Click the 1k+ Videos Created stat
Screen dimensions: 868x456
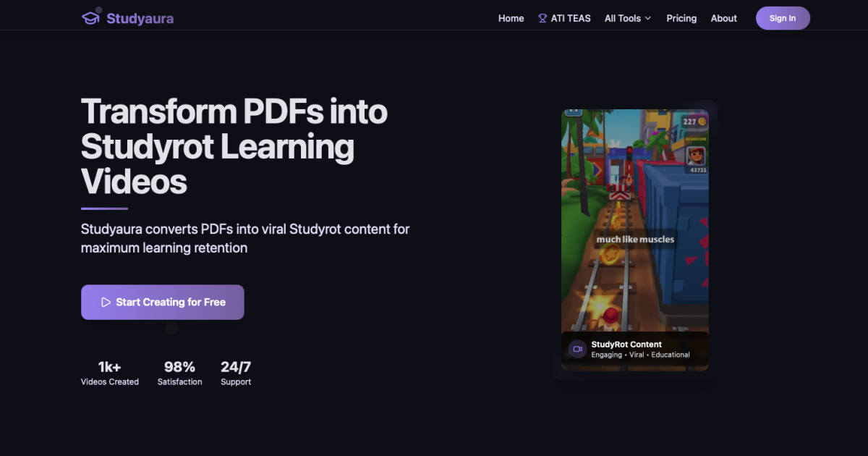pyautogui.click(x=110, y=373)
